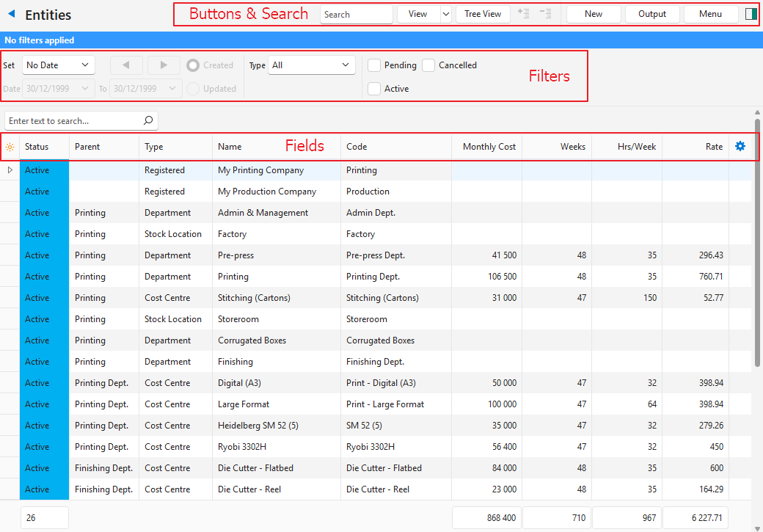This screenshot has width=763, height=532.
Task: Click the collapse-all rows icon
Action: (545, 14)
